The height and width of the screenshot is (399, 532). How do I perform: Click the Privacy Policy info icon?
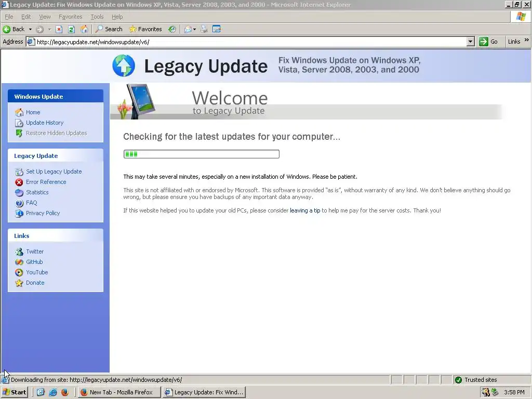click(19, 214)
